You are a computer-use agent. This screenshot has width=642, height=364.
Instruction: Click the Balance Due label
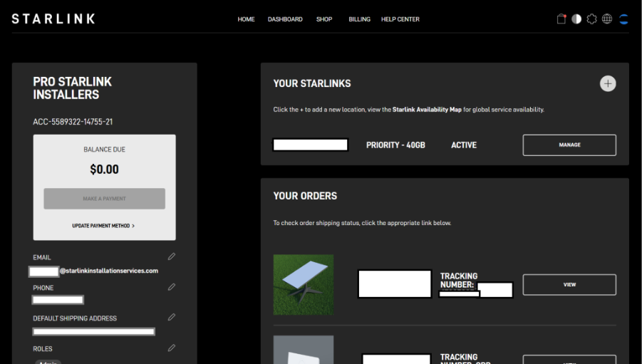[x=105, y=150]
